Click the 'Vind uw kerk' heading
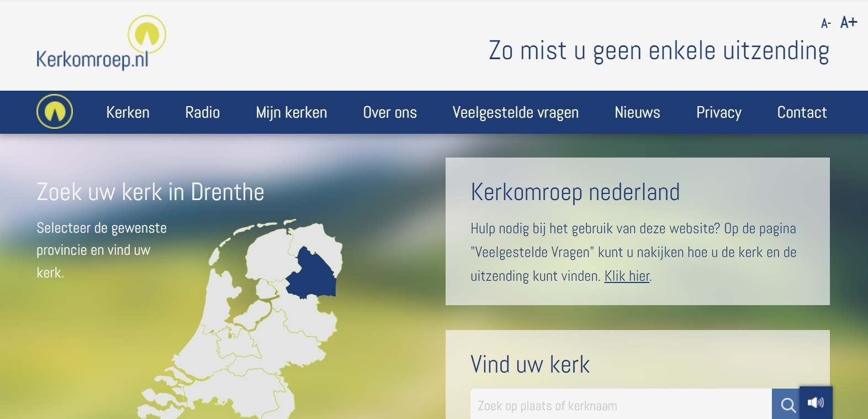This screenshot has height=419, width=868. [530, 365]
